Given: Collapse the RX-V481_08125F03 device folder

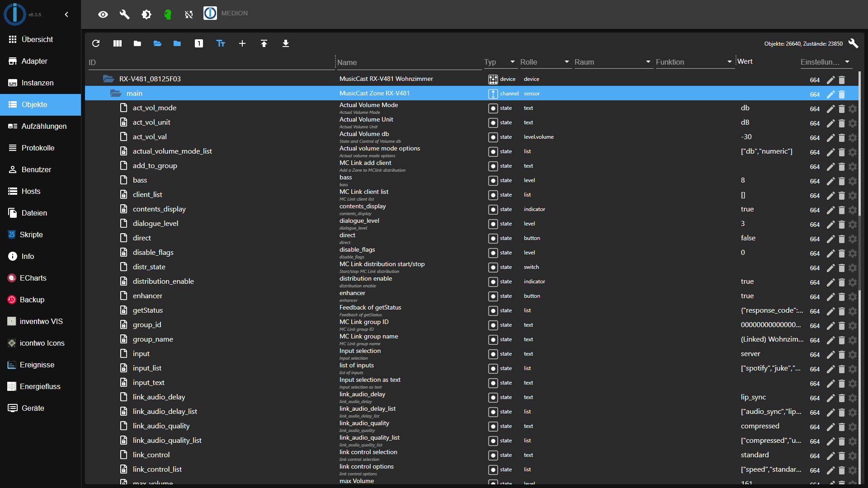Looking at the screenshot, I should coord(108,79).
